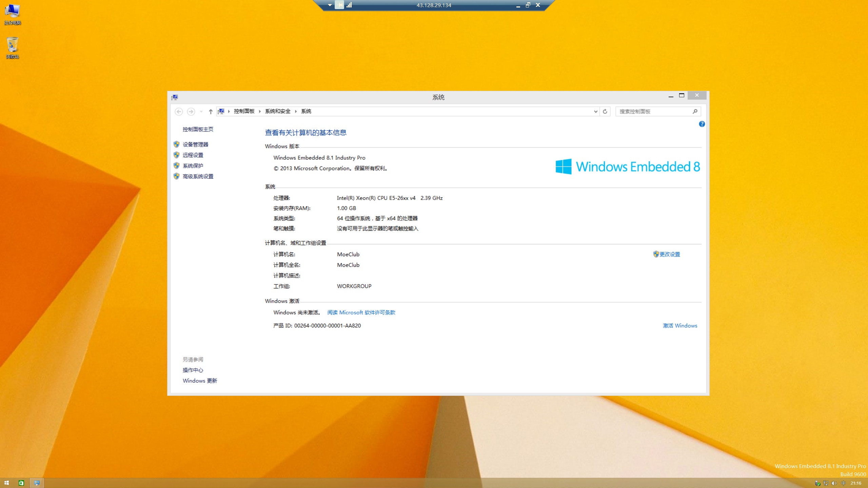The height and width of the screenshot is (488, 868).
Task: Click the System control panel taskbar button
Action: coord(37,483)
